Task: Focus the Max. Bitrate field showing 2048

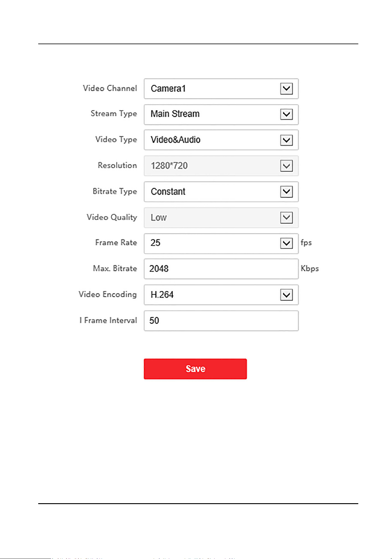Action: click(221, 269)
